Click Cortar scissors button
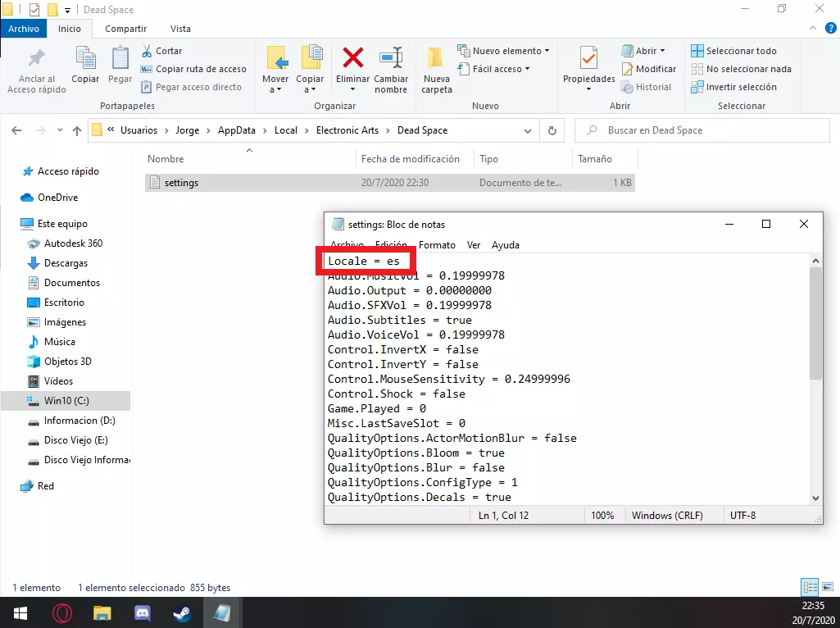Viewport: 840px width, 628px height. 161,51
